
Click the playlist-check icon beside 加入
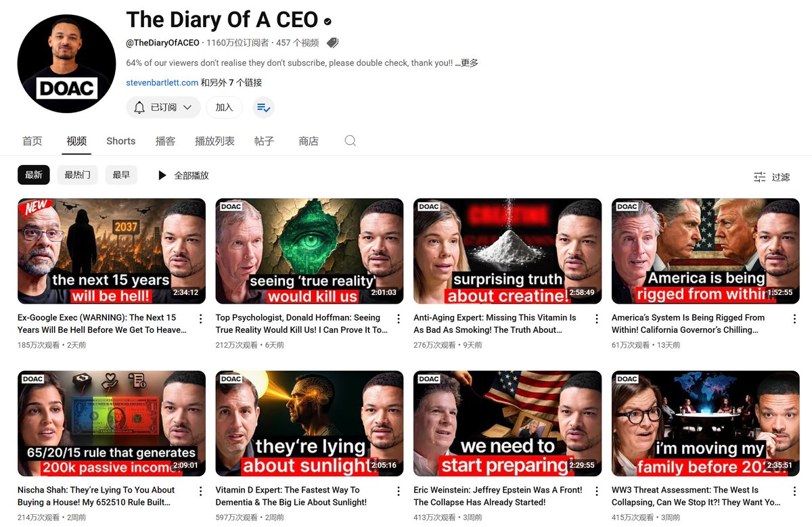click(263, 108)
